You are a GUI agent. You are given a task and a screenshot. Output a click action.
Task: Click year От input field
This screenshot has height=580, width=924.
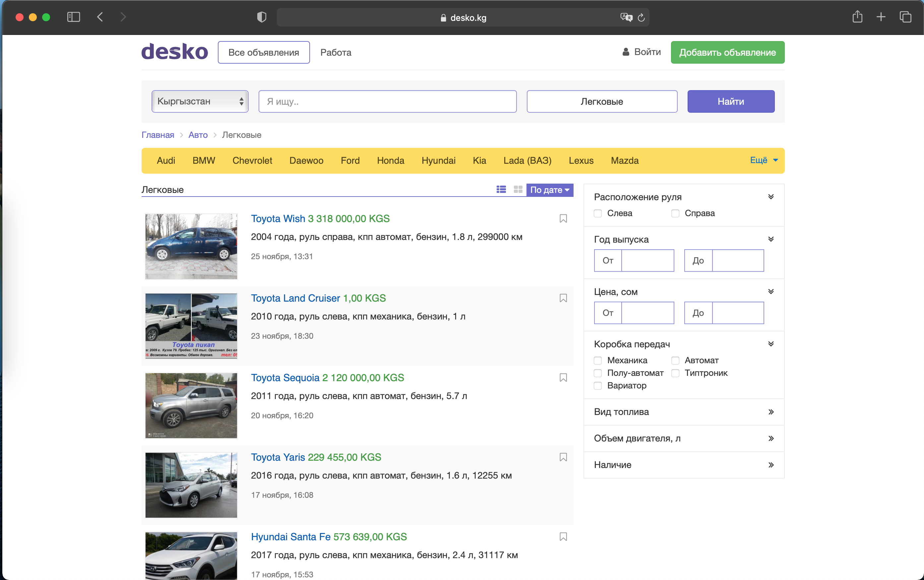[x=647, y=261]
